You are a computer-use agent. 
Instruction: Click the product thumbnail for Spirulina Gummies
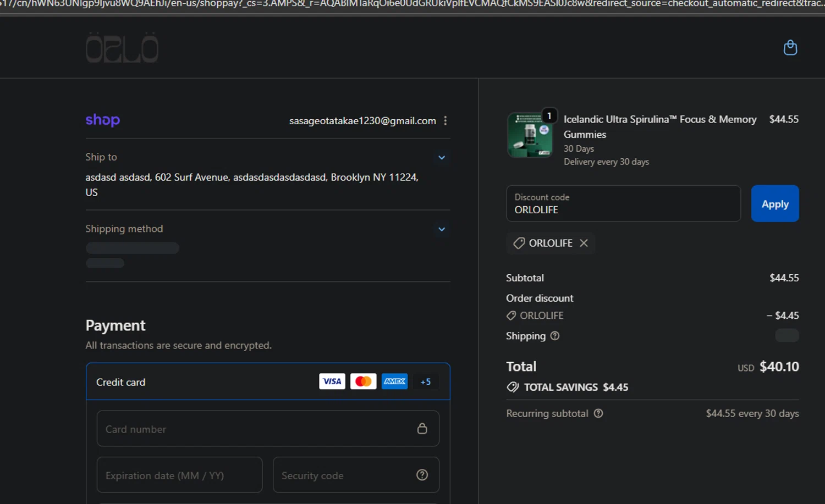[530, 135]
